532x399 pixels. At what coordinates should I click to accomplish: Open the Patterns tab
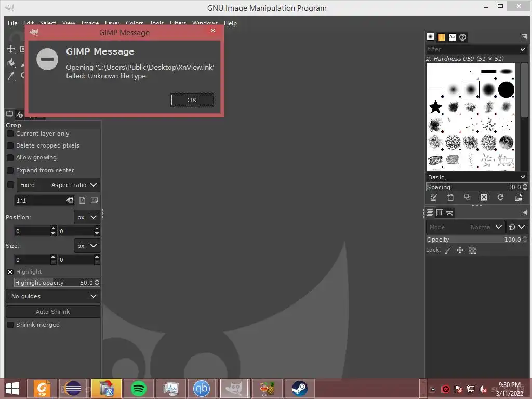pyautogui.click(x=442, y=37)
